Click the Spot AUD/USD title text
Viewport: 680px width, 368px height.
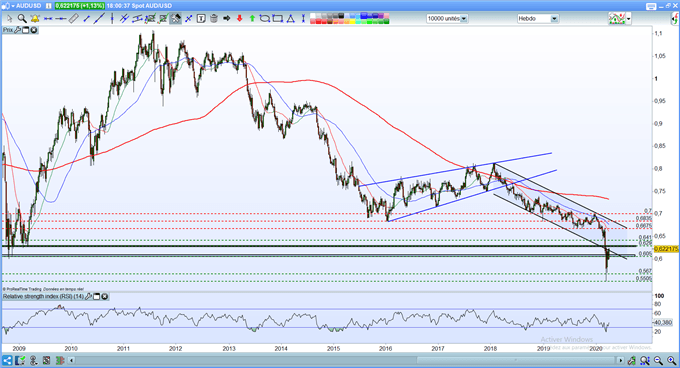click(x=151, y=6)
